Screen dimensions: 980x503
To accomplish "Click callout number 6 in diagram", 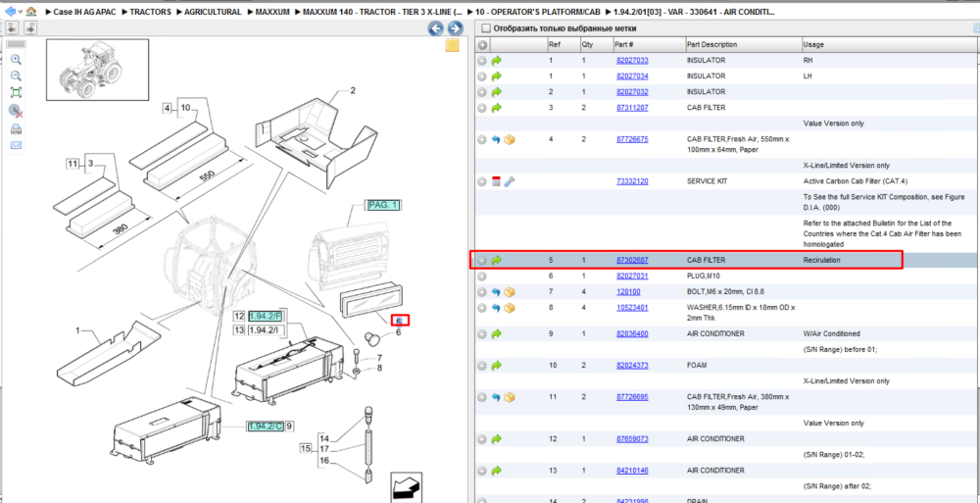I will pyautogui.click(x=398, y=332).
